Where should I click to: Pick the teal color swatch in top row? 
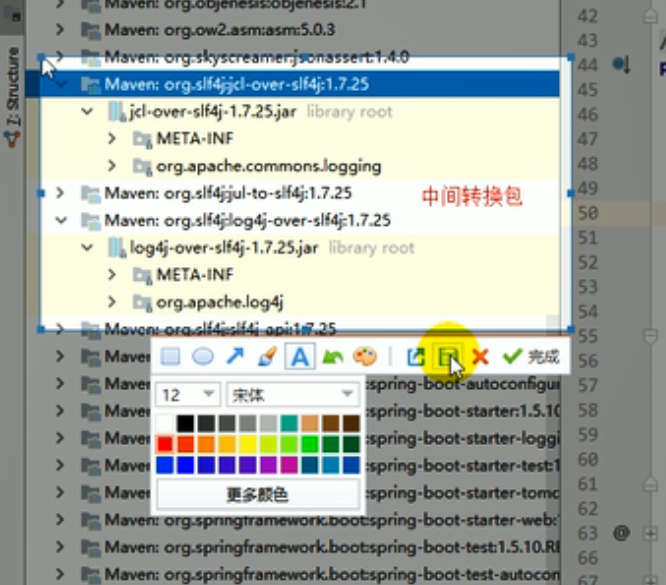pos(289,423)
